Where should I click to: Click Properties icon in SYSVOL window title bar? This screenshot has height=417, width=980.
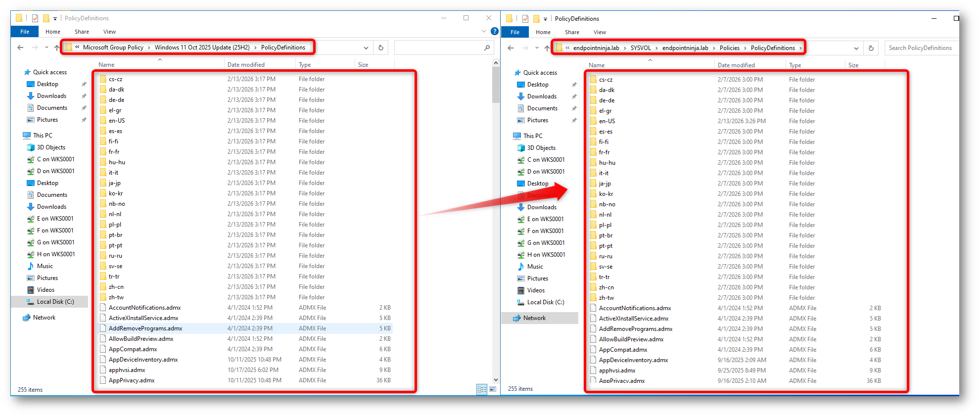(525, 19)
